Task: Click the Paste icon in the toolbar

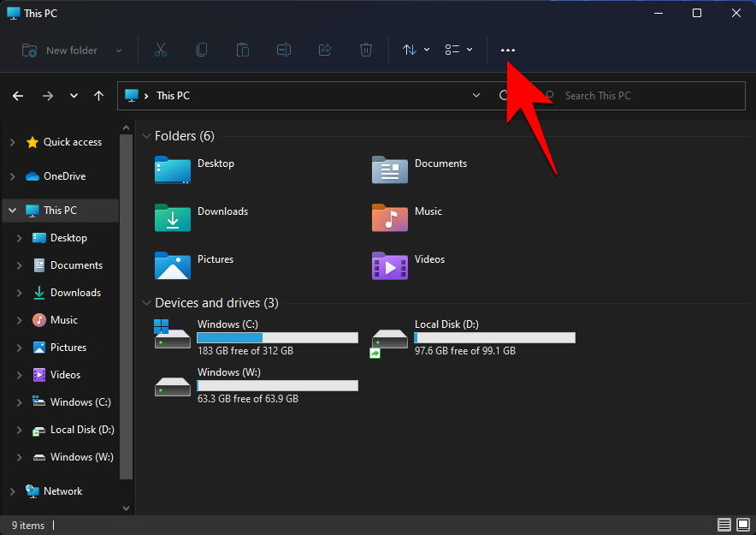Action: [243, 50]
